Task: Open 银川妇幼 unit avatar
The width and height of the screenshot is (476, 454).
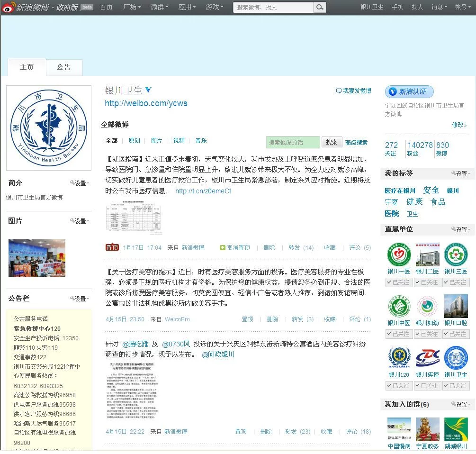Action: (x=427, y=306)
